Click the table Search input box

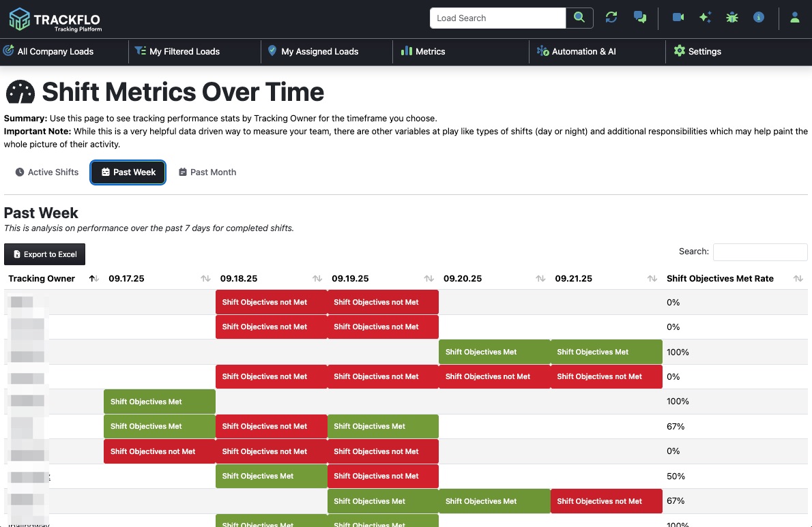pos(759,252)
